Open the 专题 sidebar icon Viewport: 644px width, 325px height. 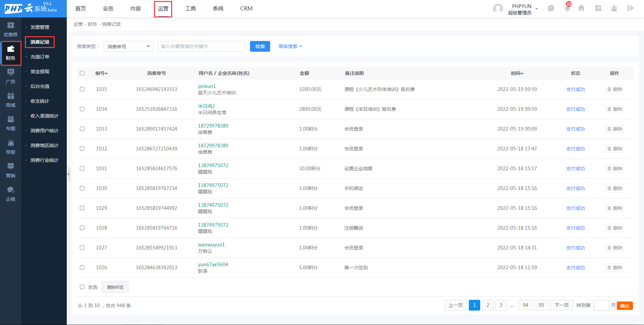point(10,123)
